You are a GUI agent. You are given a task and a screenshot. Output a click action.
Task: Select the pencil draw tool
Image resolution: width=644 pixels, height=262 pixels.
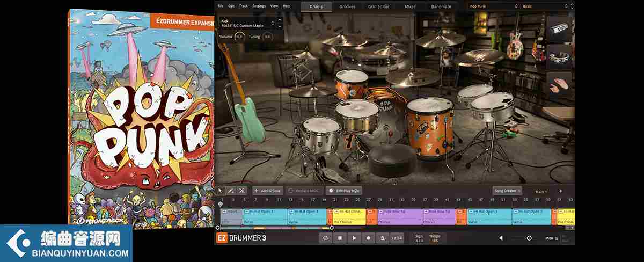tap(231, 191)
